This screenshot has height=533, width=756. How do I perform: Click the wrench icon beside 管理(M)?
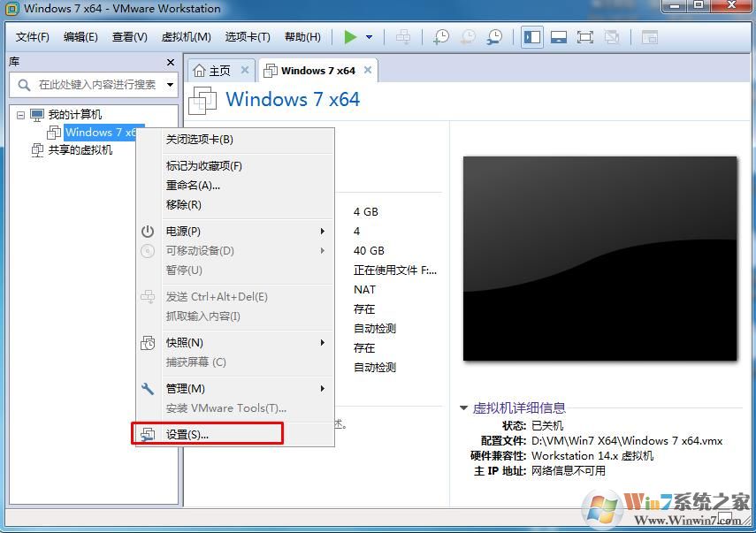[x=148, y=389]
